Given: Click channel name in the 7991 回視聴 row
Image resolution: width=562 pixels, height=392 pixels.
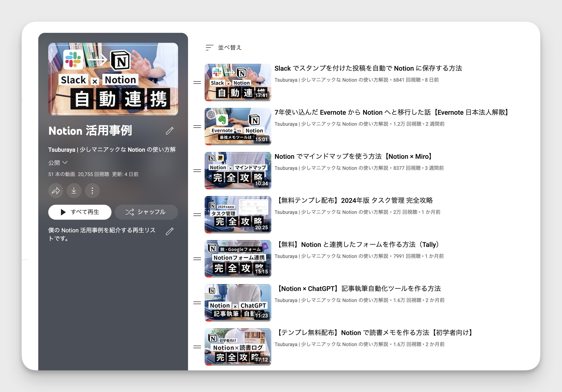Looking at the screenshot, I should 331,256.
